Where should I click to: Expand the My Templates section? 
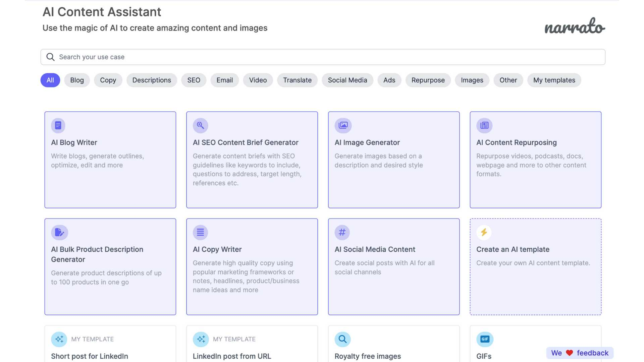554,80
